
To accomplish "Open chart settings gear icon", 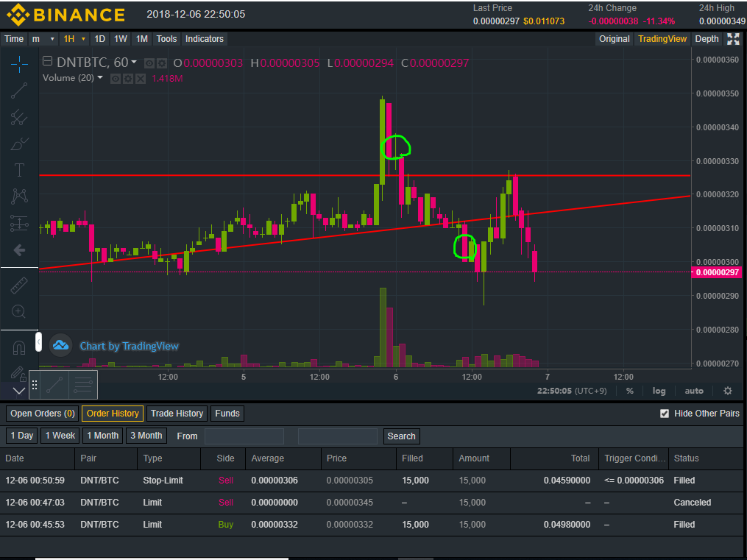I will pos(727,391).
